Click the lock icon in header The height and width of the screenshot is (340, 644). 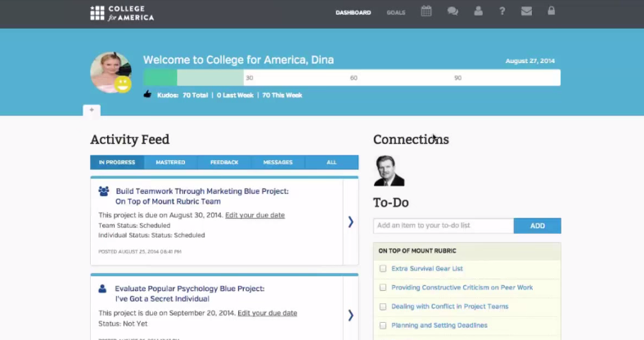[552, 11]
